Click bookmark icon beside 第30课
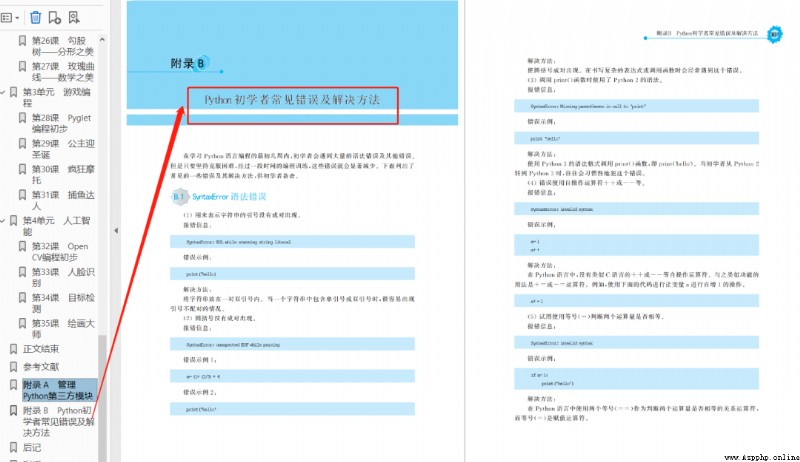800x462 pixels. 22,169
